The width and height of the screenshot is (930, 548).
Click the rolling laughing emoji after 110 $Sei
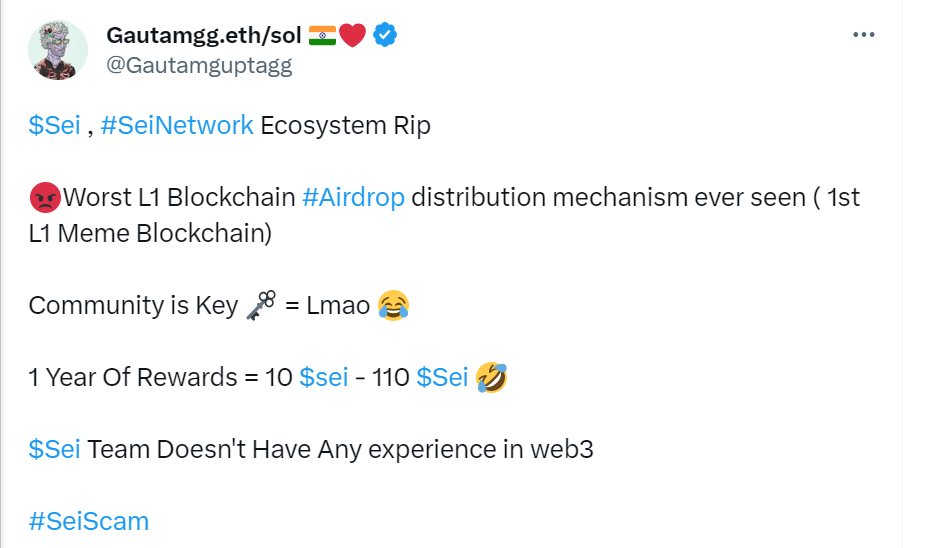click(x=492, y=378)
